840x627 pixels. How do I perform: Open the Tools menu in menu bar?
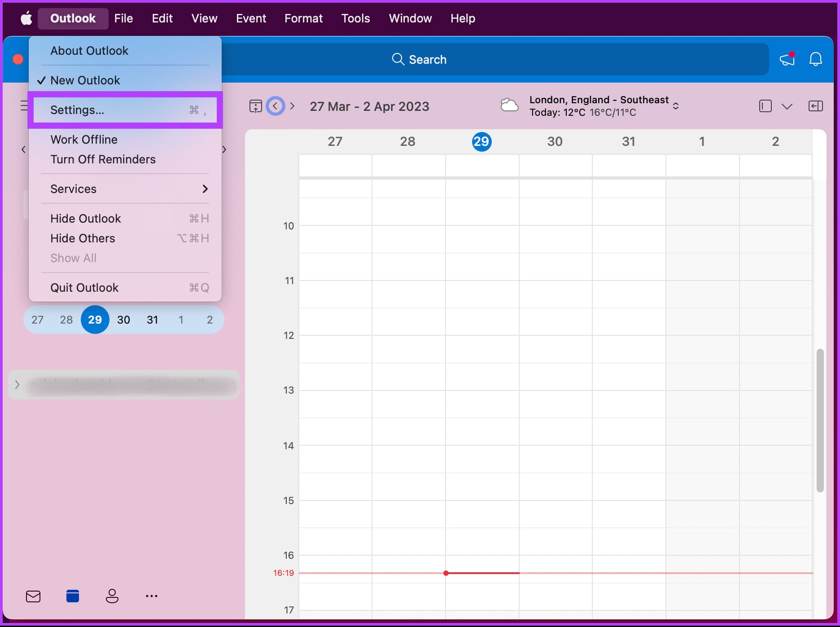355,18
